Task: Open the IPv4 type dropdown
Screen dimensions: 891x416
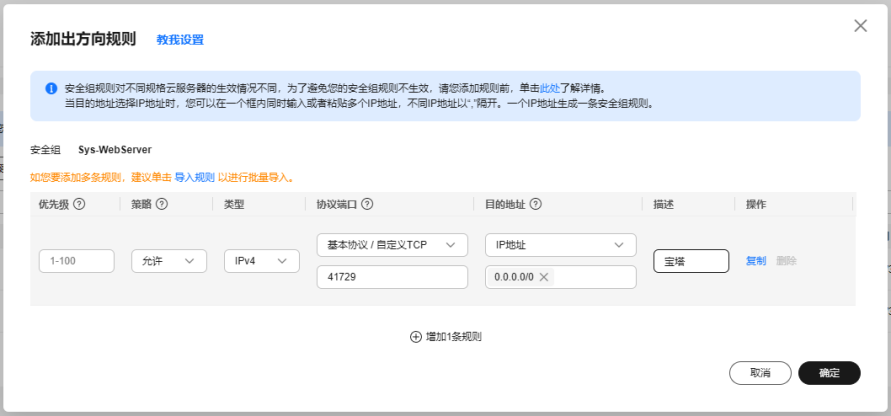Action: pyautogui.click(x=262, y=261)
